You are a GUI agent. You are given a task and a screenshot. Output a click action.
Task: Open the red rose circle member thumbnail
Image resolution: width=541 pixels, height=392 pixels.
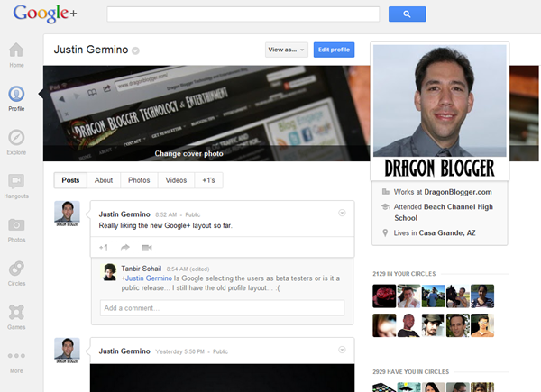[384, 296]
